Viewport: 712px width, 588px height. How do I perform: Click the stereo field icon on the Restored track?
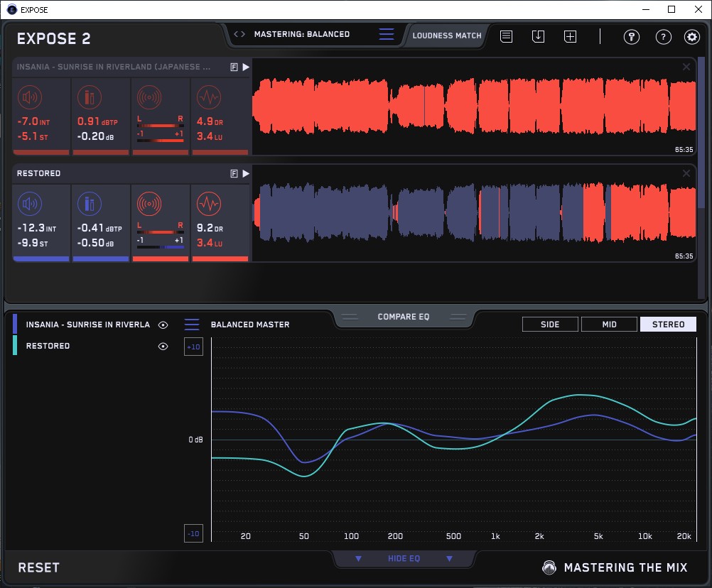[x=160, y=205]
